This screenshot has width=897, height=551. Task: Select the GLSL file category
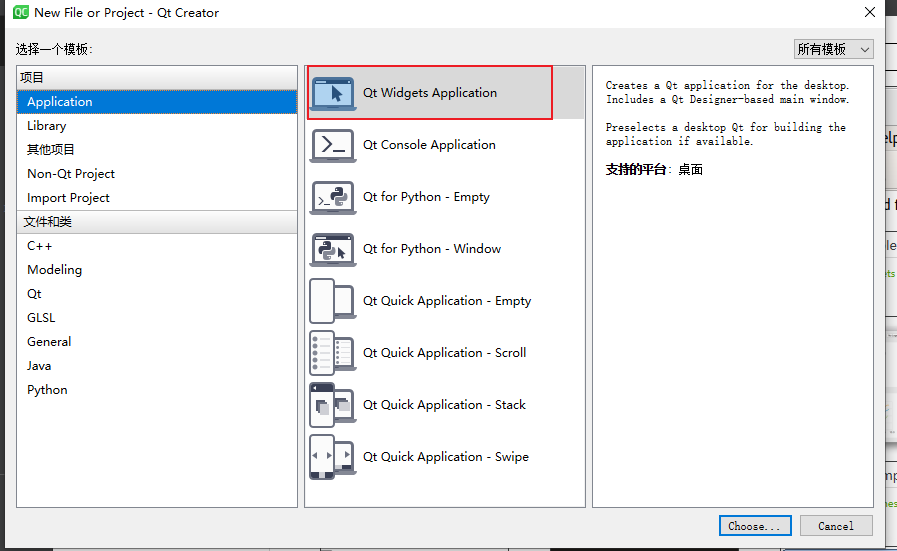pyautogui.click(x=157, y=318)
